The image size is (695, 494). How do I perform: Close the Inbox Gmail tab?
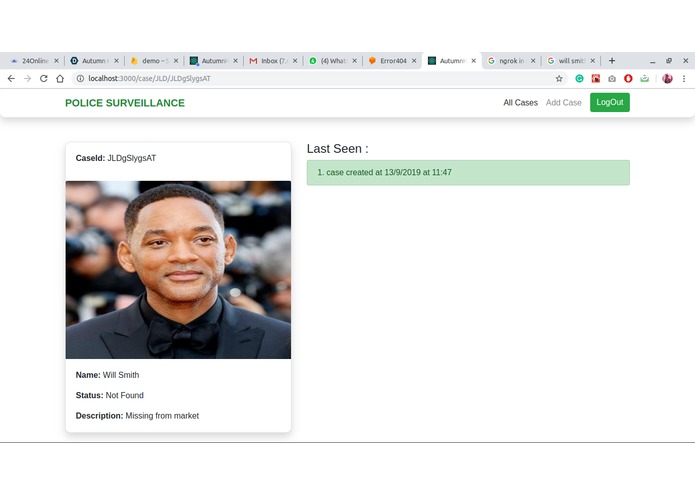pyautogui.click(x=295, y=61)
